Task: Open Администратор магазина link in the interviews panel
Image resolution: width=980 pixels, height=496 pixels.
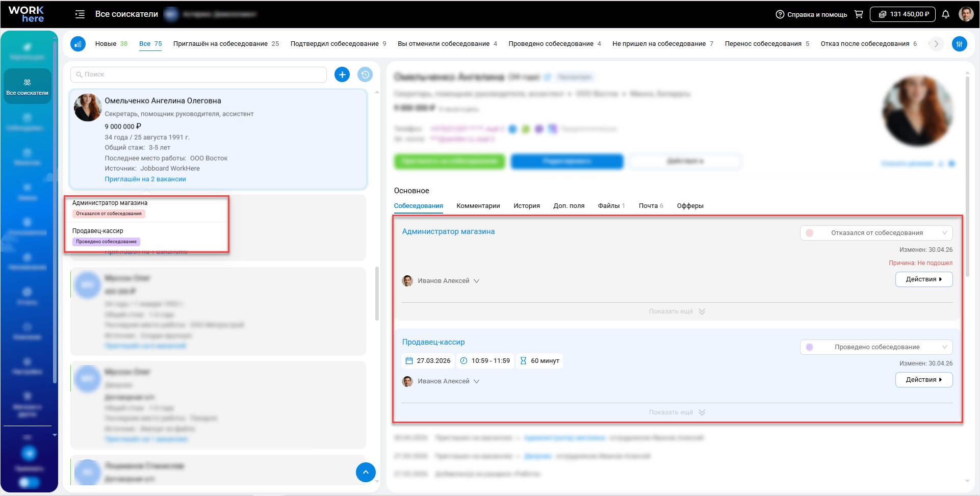Action: click(x=448, y=231)
